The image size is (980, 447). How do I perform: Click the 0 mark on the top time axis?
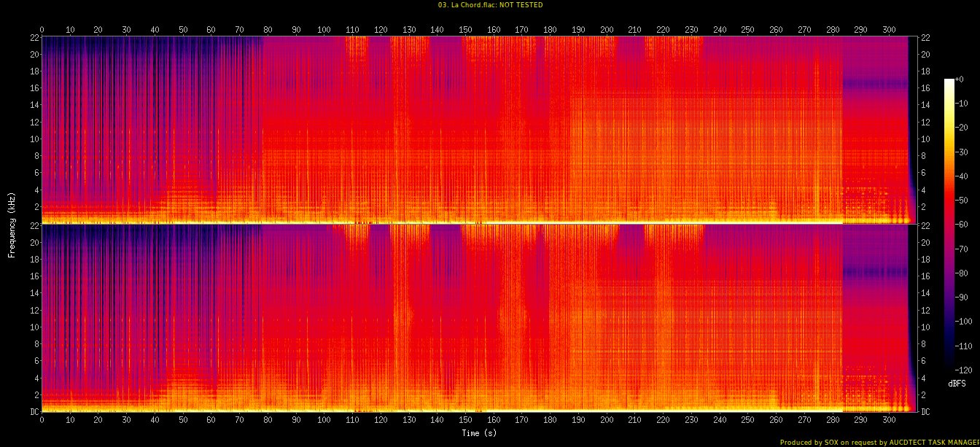click(x=42, y=29)
